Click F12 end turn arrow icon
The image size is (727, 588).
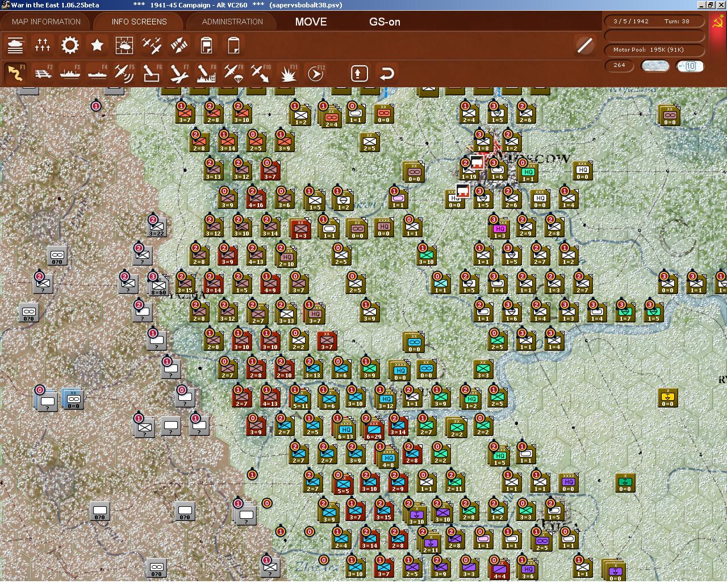tap(315, 73)
